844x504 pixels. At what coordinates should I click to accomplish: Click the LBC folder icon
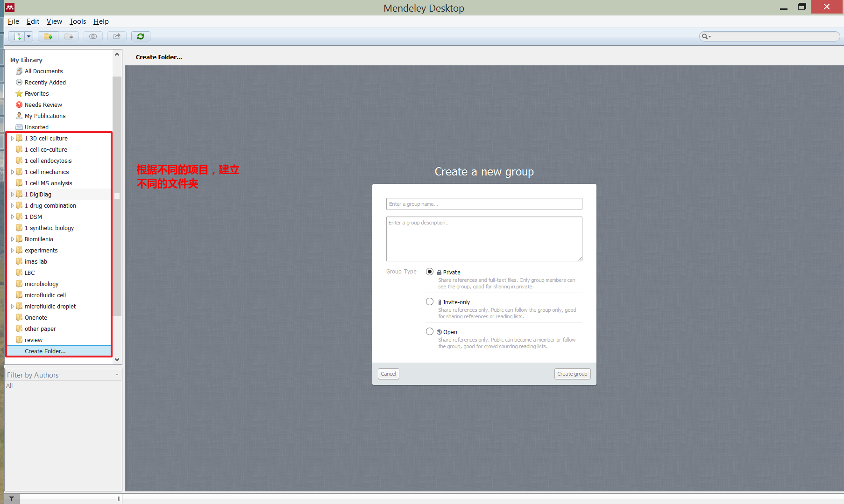[19, 273]
